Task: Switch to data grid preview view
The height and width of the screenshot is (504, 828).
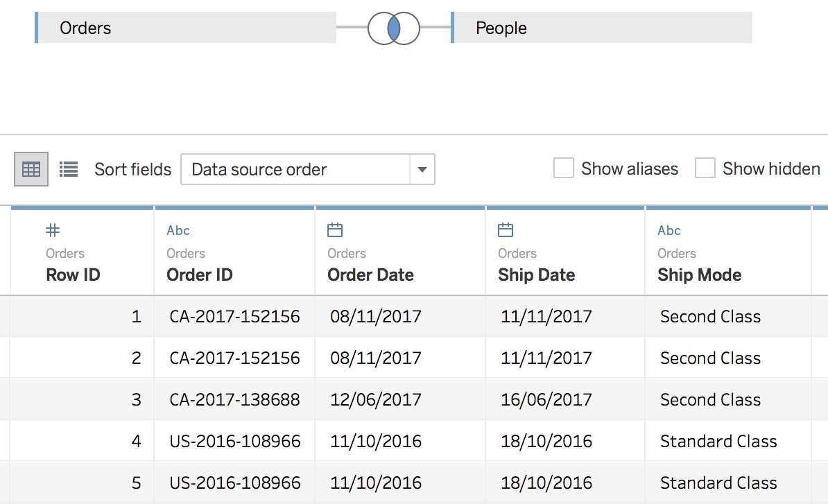Action: pos(31,169)
